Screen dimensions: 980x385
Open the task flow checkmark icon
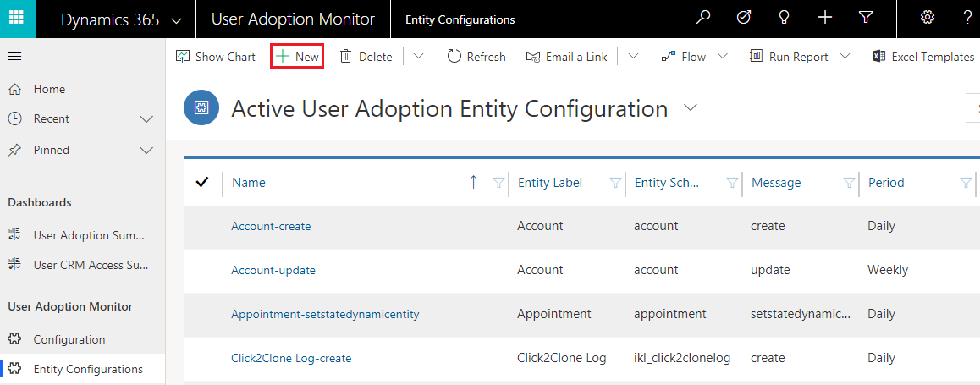tap(744, 18)
